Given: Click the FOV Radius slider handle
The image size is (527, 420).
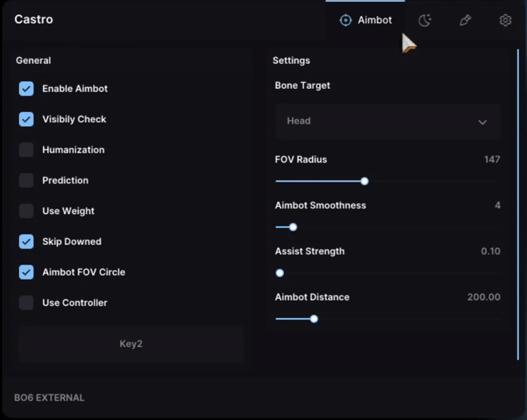Looking at the screenshot, I should click(364, 182).
